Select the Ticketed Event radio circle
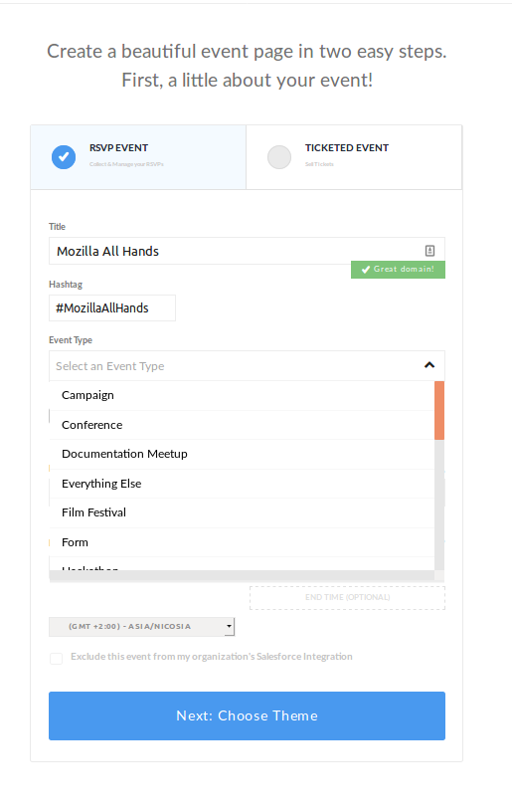The width and height of the screenshot is (512, 812). point(279,157)
